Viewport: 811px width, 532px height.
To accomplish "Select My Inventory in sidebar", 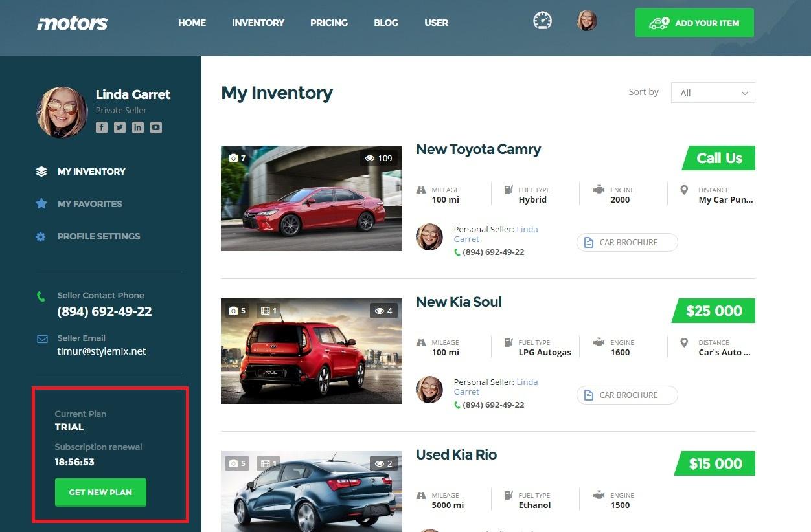I will (91, 172).
